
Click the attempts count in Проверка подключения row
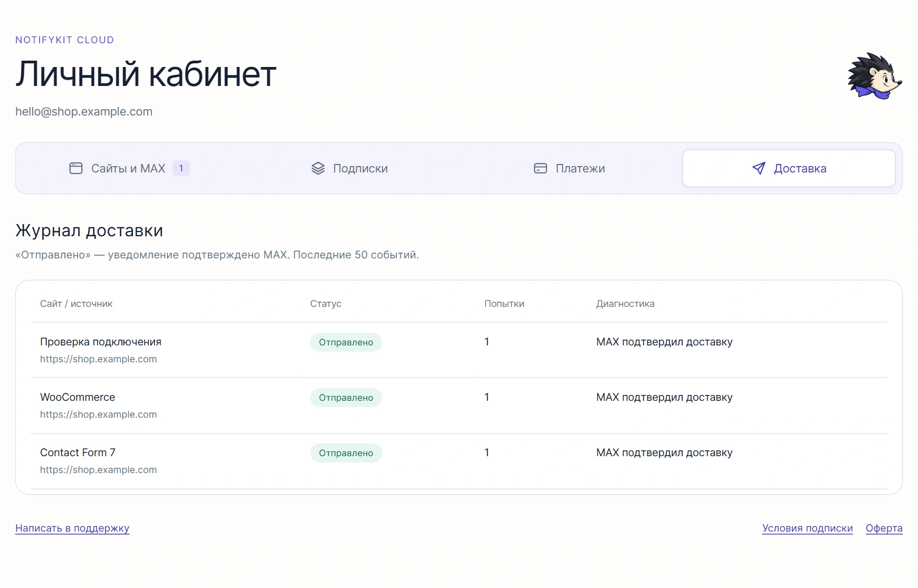pos(487,342)
